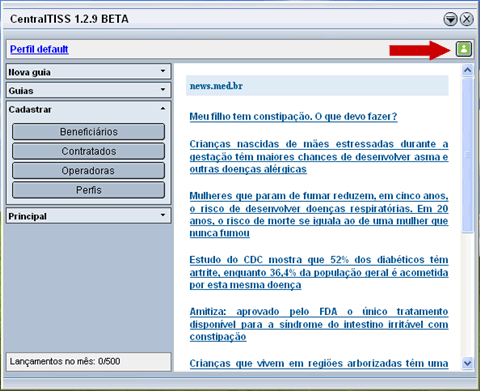This screenshot has height=391, width=480.
Task: Click the green user profile icon
Action: (x=464, y=49)
